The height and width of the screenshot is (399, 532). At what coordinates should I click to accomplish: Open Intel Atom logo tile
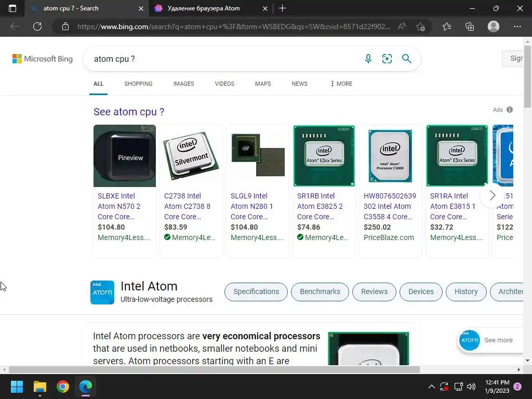tap(102, 292)
